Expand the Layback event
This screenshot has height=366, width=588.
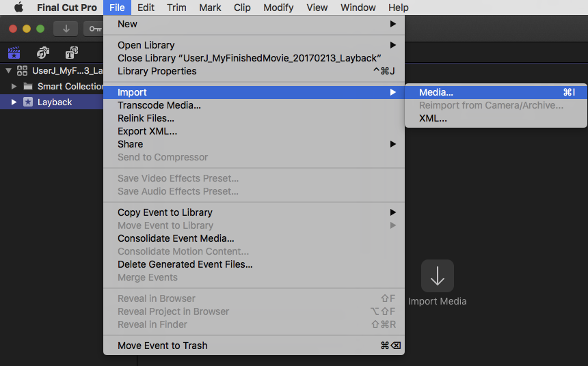click(14, 102)
